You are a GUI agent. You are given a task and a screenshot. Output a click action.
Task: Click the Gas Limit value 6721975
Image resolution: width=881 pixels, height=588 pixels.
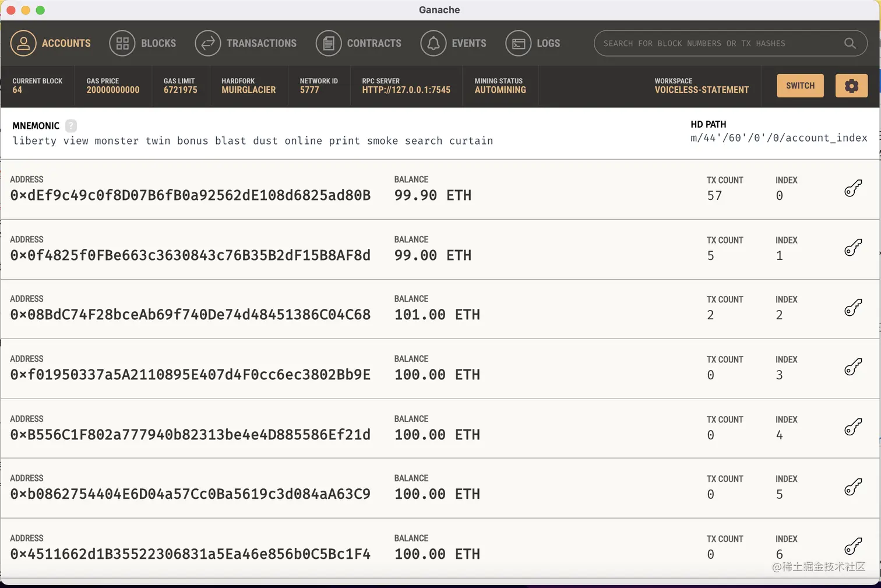pos(181,90)
